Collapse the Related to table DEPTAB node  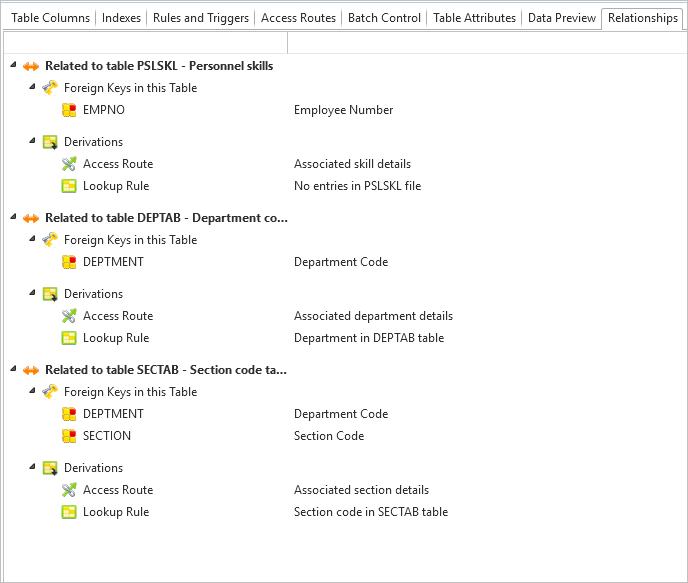pos(13,217)
